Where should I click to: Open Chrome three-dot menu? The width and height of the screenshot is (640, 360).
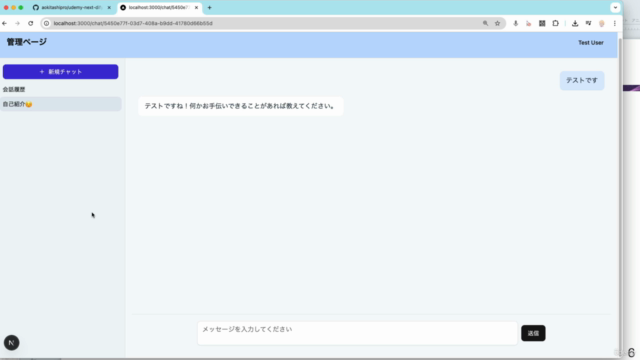(615, 23)
